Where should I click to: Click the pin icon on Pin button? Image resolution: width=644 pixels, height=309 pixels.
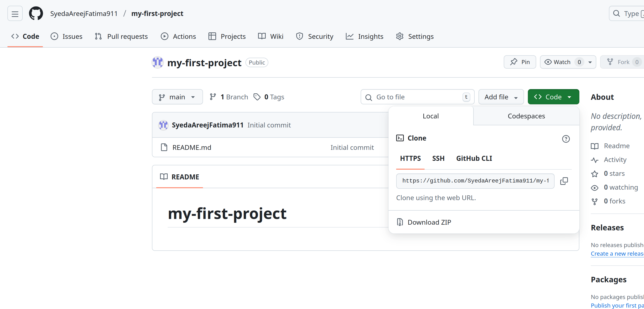pyautogui.click(x=514, y=62)
